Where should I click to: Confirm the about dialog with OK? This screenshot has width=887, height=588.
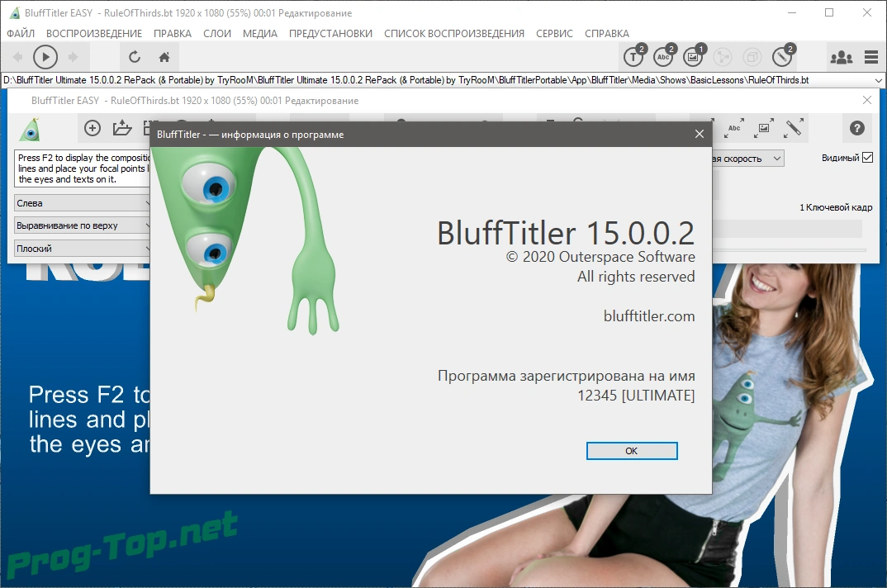[x=632, y=450]
